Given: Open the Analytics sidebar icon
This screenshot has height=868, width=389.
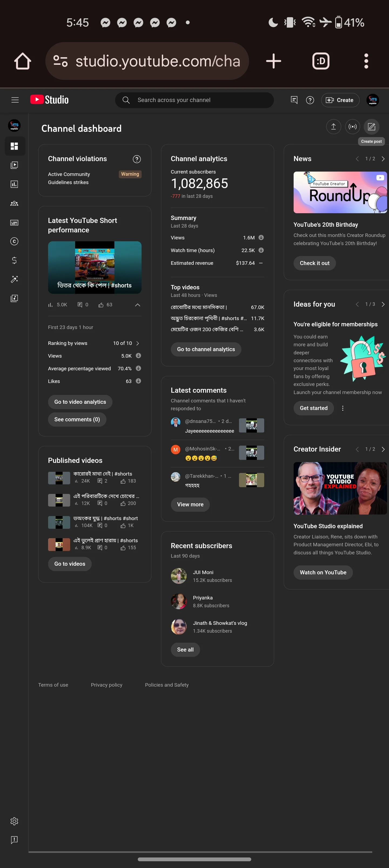Looking at the screenshot, I should [x=14, y=184].
